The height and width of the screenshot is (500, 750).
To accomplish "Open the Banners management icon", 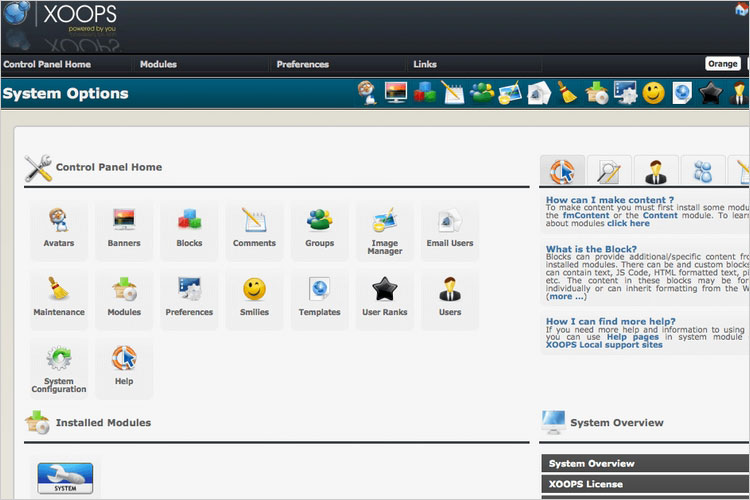I will click(x=124, y=227).
